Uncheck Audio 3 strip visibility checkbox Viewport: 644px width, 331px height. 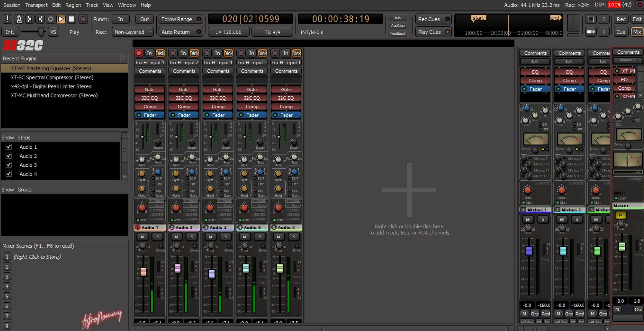(x=9, y=165)
